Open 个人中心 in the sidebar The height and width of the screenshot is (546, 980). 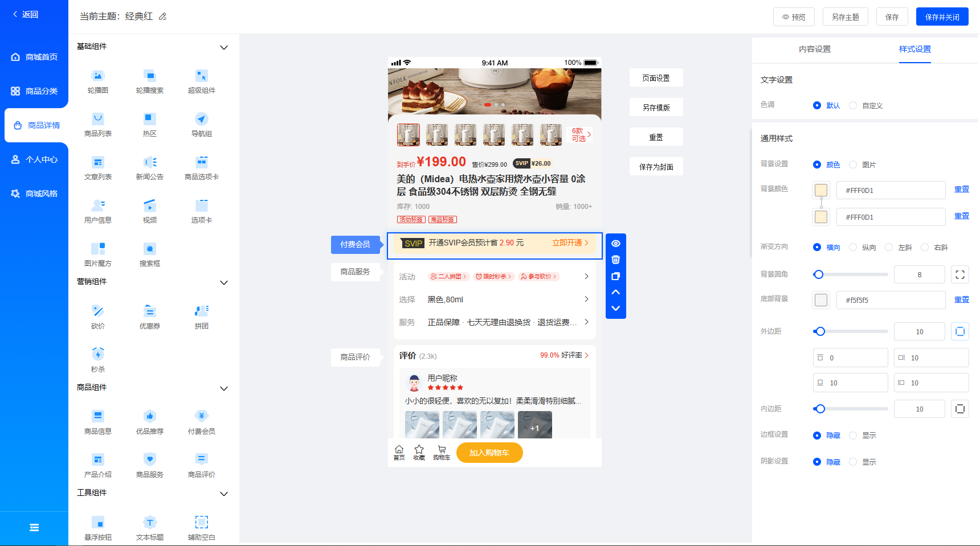[x=34, y=159]
